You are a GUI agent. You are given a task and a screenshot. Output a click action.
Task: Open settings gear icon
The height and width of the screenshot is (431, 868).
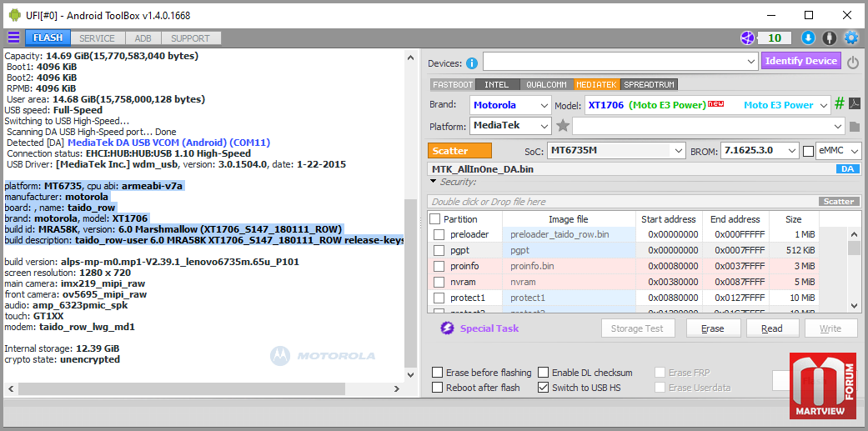[850, 38]
